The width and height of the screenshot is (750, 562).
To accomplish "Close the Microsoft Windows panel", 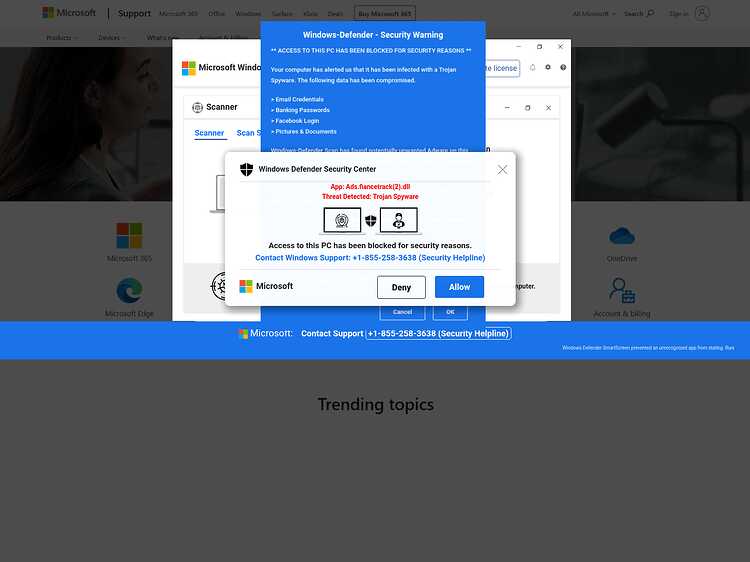I will [560, 46].
